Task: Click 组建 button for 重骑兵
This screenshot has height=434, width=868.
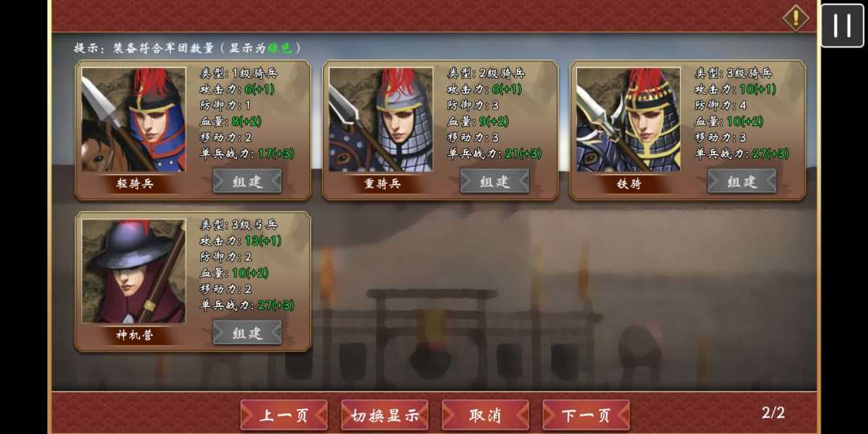Action: 495,181
